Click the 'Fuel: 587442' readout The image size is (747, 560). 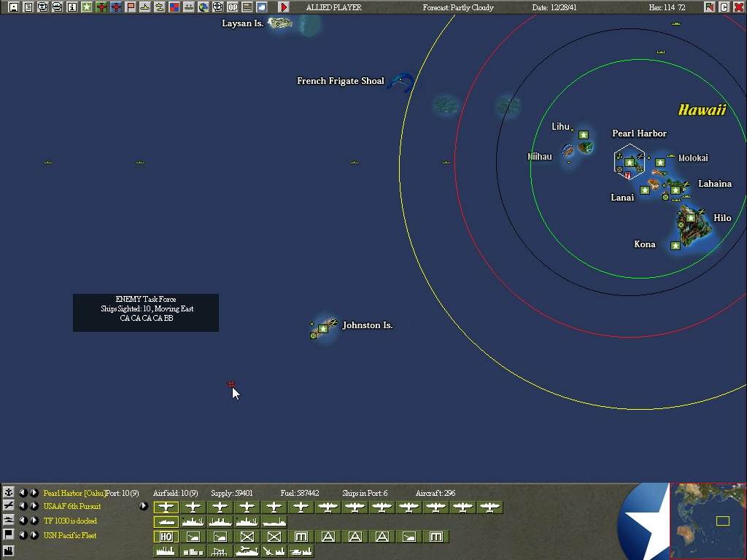[x=300, y=493]
